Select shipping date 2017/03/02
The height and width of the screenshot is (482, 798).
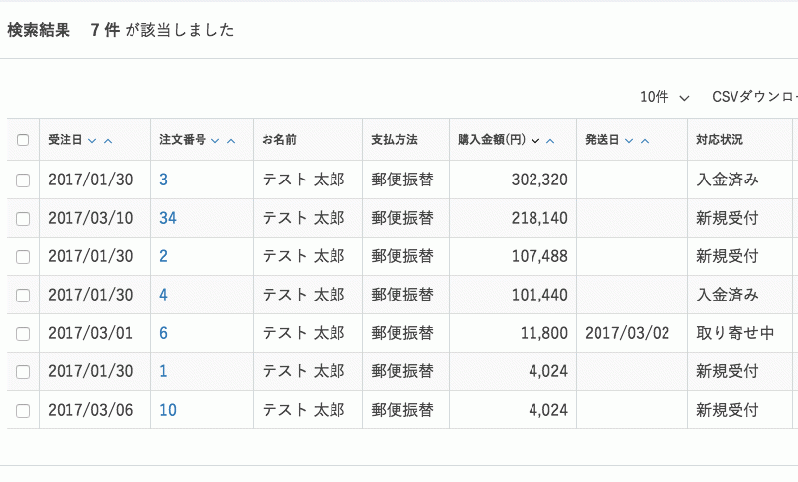627,333
